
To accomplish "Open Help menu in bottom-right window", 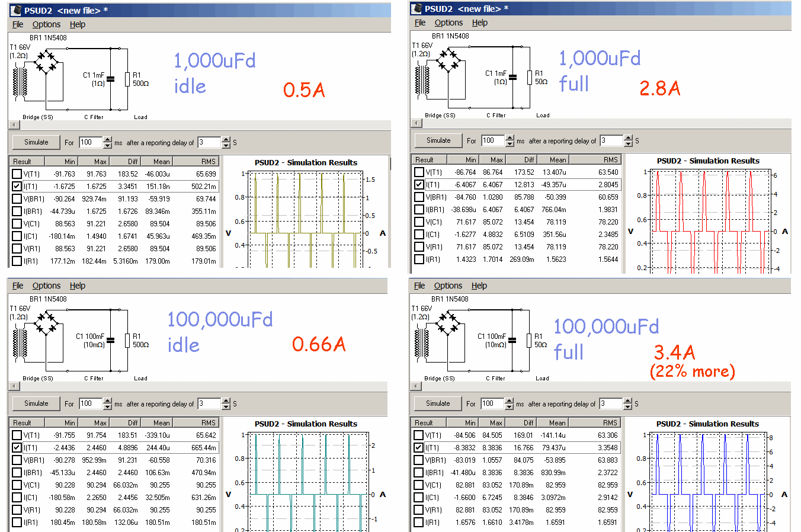I will point(479,286).
